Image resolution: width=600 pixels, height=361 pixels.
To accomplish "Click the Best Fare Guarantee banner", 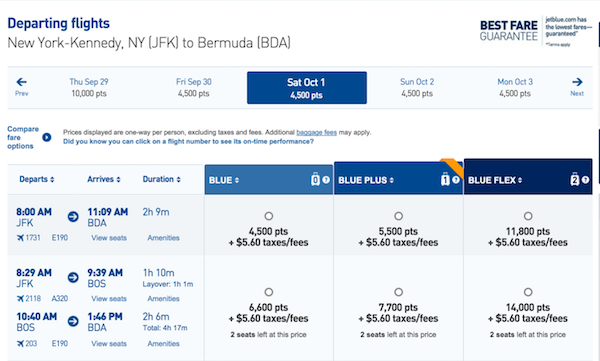I will (x=536, y=31).
